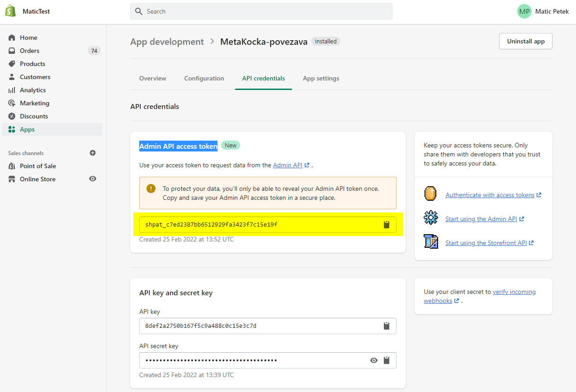Copy the API key to clipboard

coord(387,326)
